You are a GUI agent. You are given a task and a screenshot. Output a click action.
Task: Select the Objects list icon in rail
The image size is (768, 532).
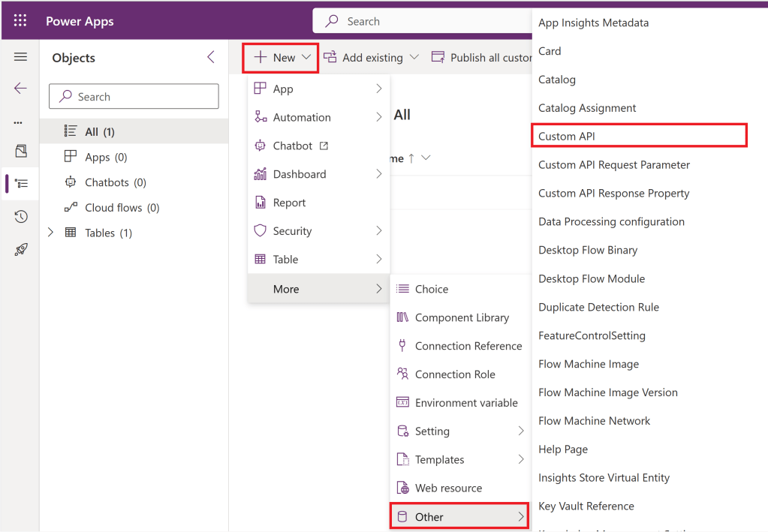pyautogui.click(x=21, y=183)
